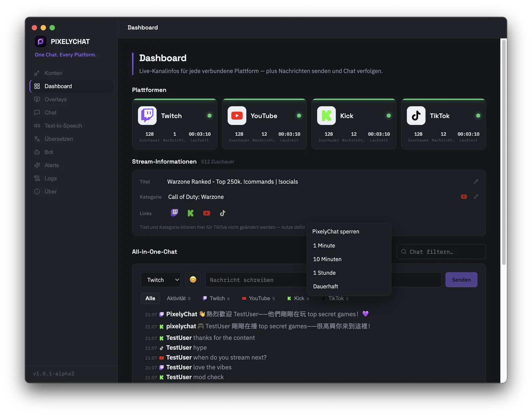Click the YouTube platform card icon

[x=237, y=116]
